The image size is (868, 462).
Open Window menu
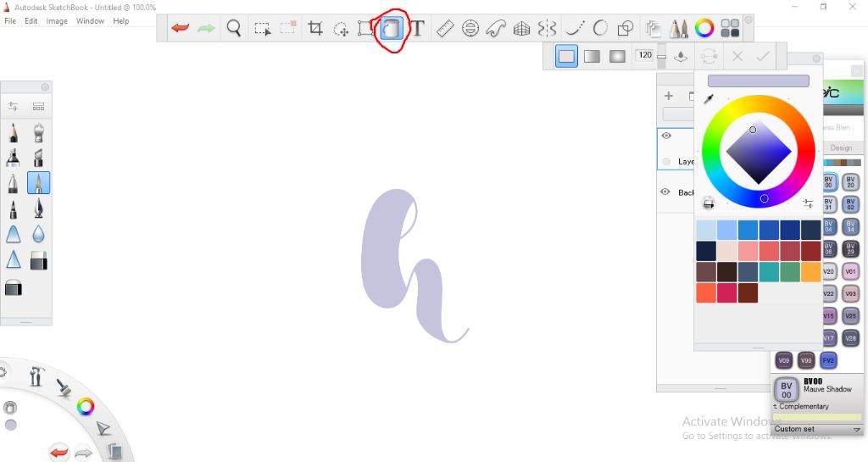pyautogui.click(x=90, y=20)
